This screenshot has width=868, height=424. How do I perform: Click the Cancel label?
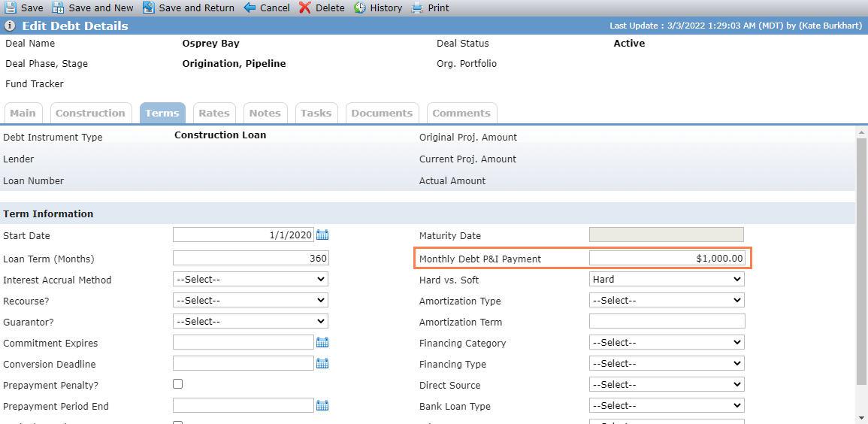pos(275,8)
